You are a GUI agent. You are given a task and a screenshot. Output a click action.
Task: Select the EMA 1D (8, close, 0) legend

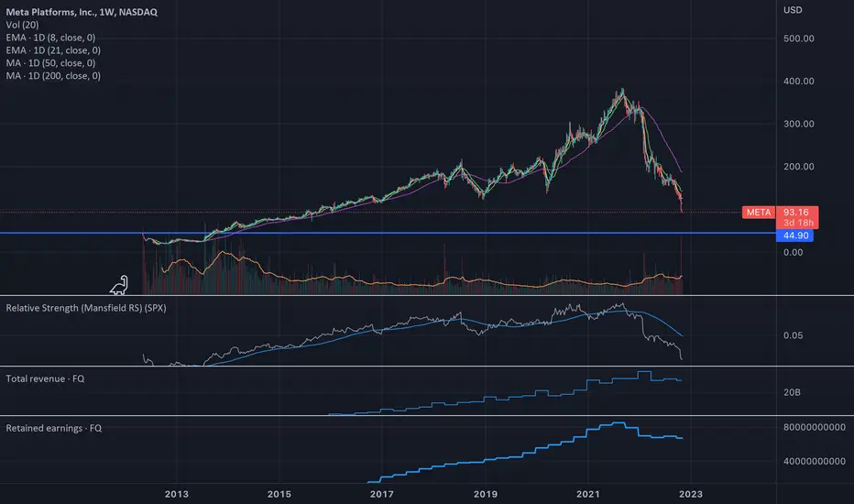tap(50, 38)
